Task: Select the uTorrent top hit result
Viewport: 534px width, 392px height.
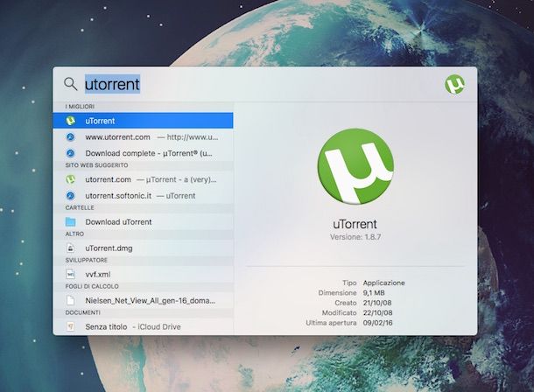Action: pos(143,121)
